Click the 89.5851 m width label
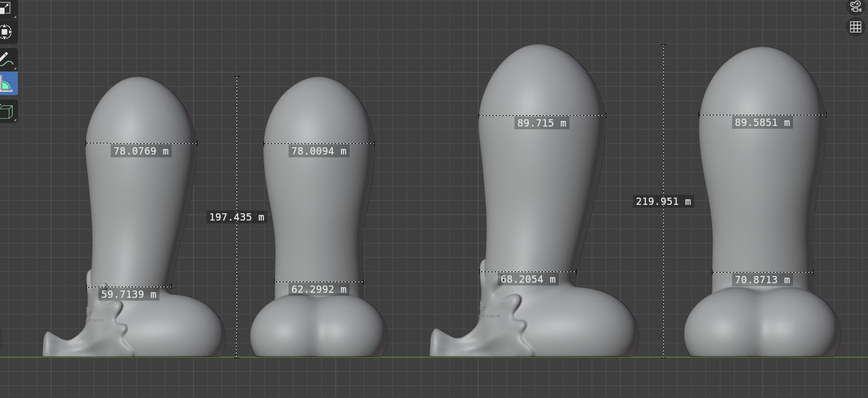 click(x=762, y=123)
